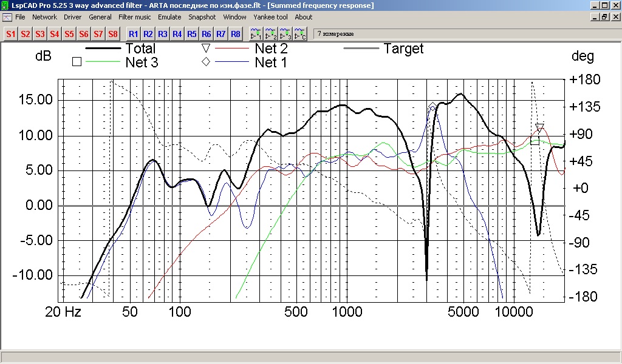The width and height of the screenshot is (622, 364).
Task: Click the network 1 toolbar icon
Action: [x=256, y=34]
